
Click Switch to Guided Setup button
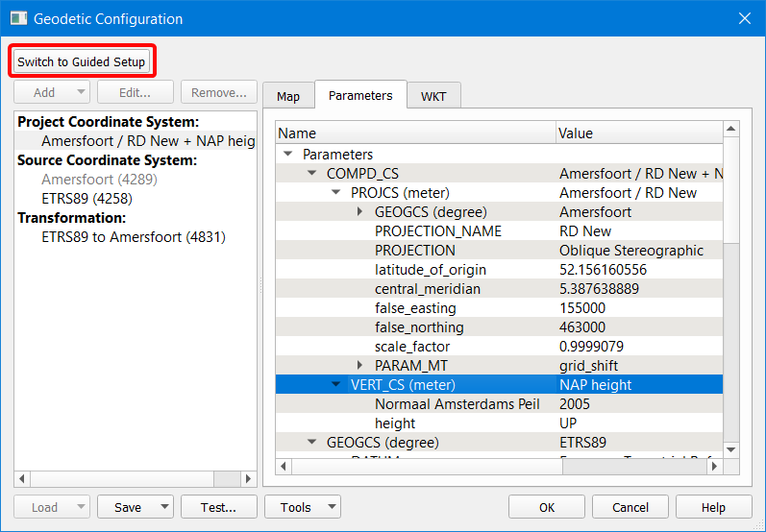[x=82, y=62]
